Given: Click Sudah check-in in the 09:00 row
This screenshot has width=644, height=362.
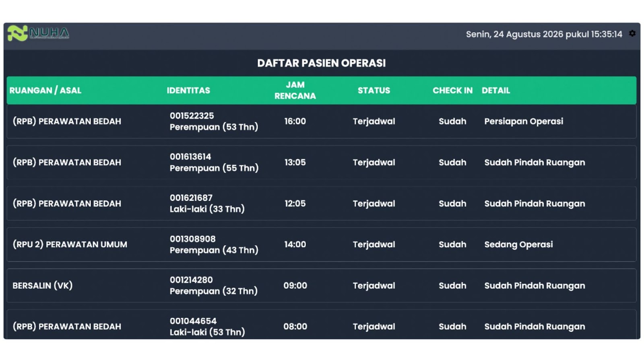Looking at the screenshot, I should [452, 286].
